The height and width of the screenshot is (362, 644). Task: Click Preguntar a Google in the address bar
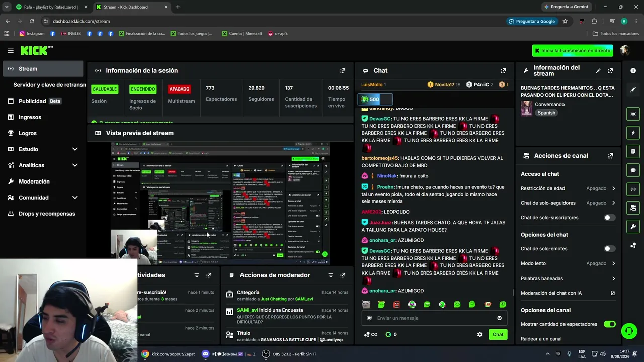tap(532, 21)
